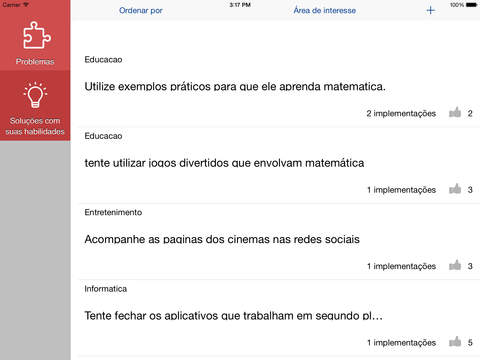Image resolution: width=480 pixels, height=360 pixels.
Task: Like the cinemas solution thumbs-up
Action: (455, 265)
